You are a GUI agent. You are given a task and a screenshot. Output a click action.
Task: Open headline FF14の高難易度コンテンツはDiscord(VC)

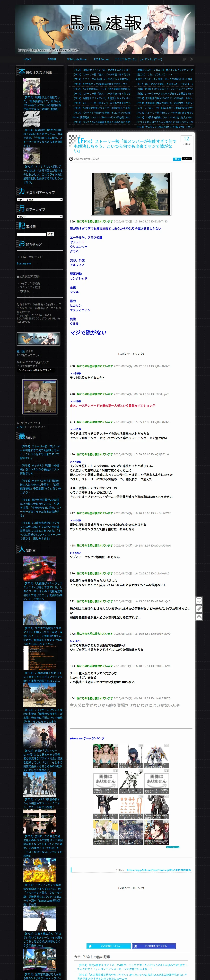101,118
